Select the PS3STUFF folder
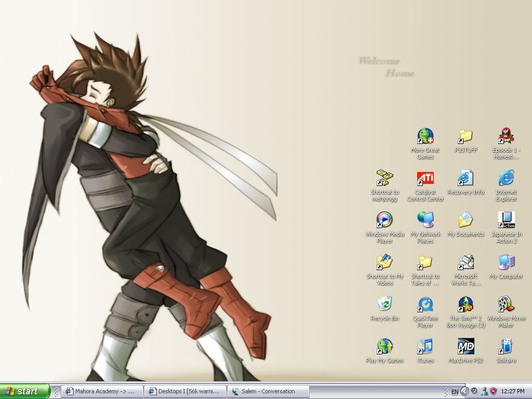This screenshot has height=399, width=532. [465, 137]
